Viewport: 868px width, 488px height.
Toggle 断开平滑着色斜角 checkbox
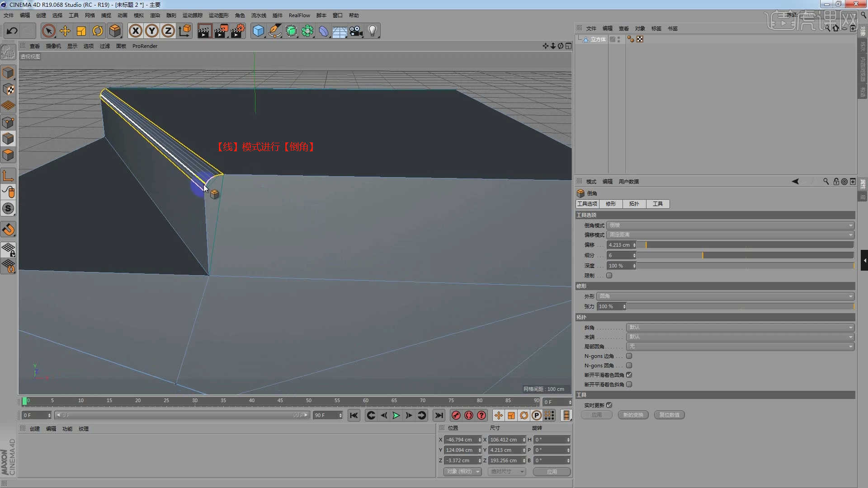click(629, 385)
